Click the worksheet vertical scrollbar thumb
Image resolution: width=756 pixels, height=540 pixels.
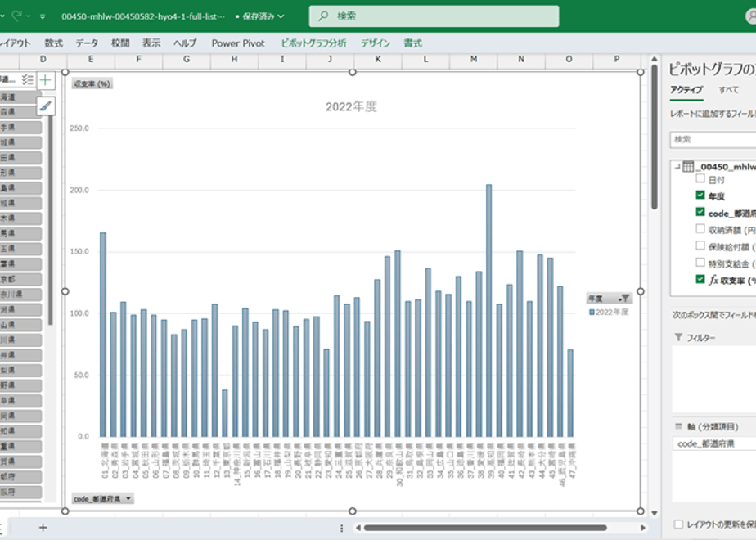point(655,137)
